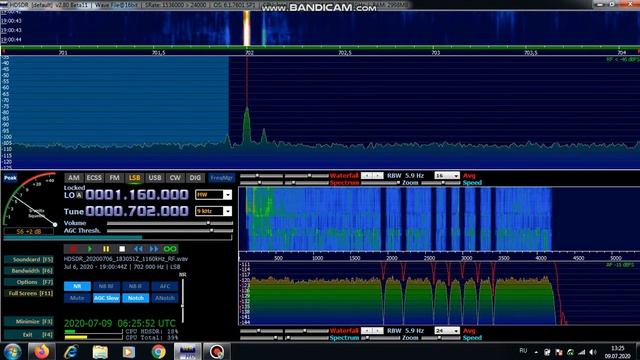Show hidden system tray icons arrow
Screen dimensions: 640x360
point(536,352)
